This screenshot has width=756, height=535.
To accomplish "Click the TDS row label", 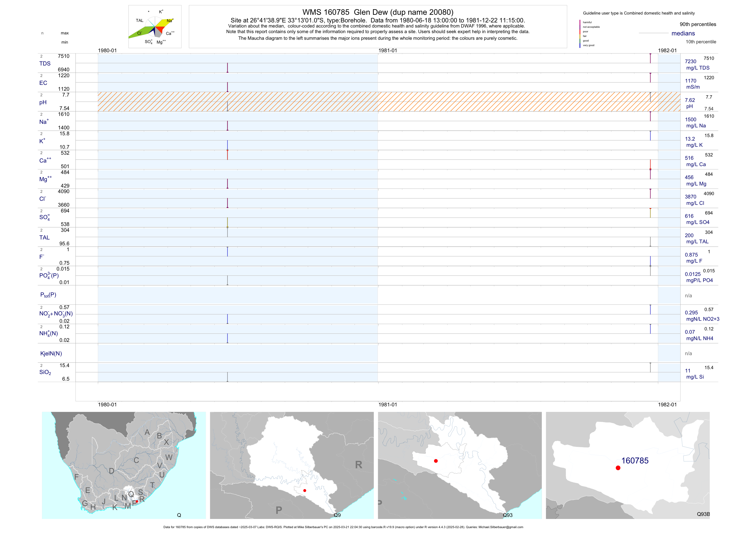I will coord(45,64).
